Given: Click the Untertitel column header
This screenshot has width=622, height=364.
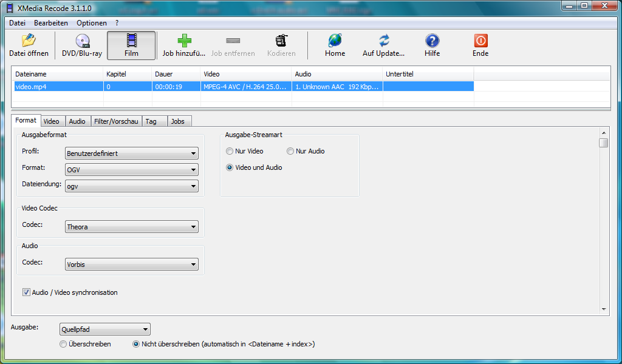Looking at the screenshot, I should (x=428, y=74).
